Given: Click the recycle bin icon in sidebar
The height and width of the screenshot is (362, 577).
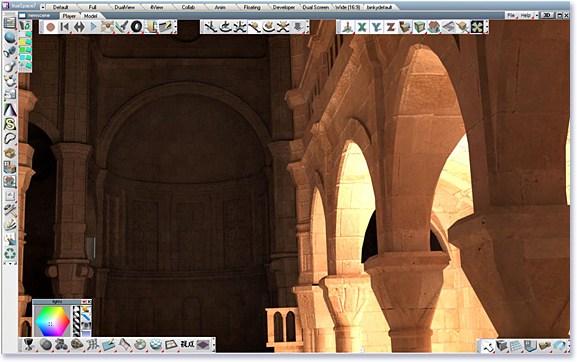Looking at the screenshot, I should click(x=10, y=253).
